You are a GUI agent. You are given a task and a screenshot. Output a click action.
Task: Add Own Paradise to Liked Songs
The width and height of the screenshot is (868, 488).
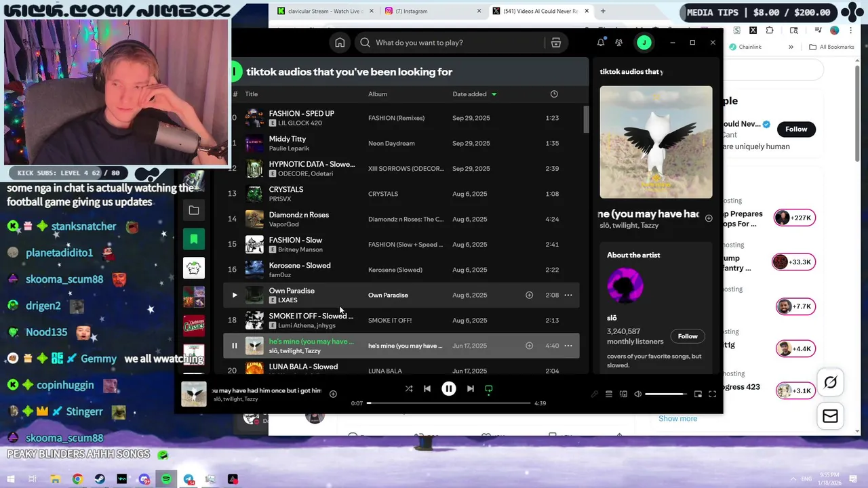529,295
